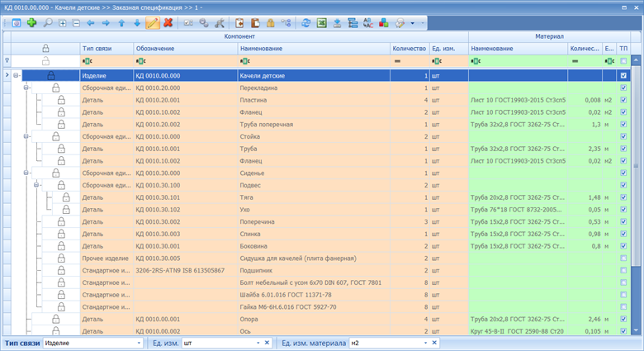Open the Тип связи dropdown
This screenshot has width=644, height=351.
click(139, 343)
